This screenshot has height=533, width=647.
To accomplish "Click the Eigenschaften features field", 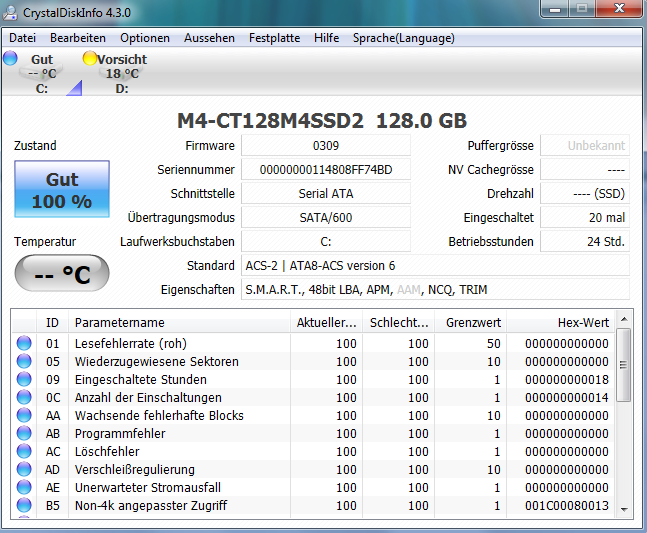I will 435,290.
